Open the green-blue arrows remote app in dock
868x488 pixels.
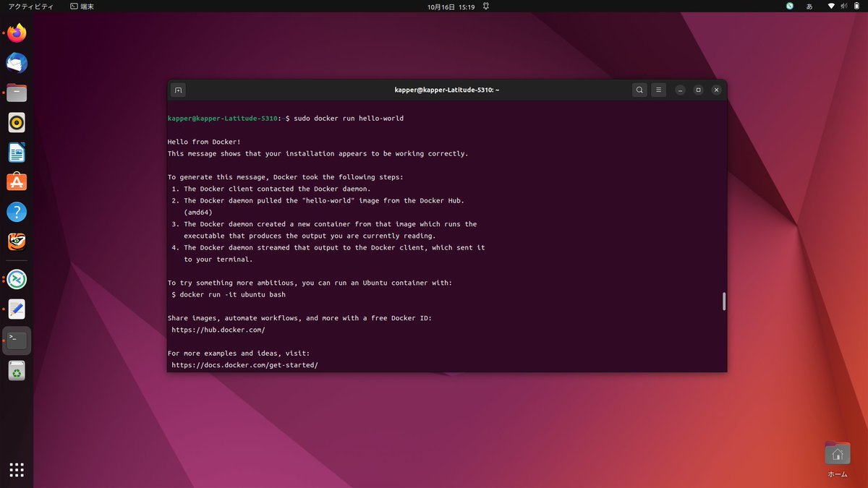pos(17,278)
